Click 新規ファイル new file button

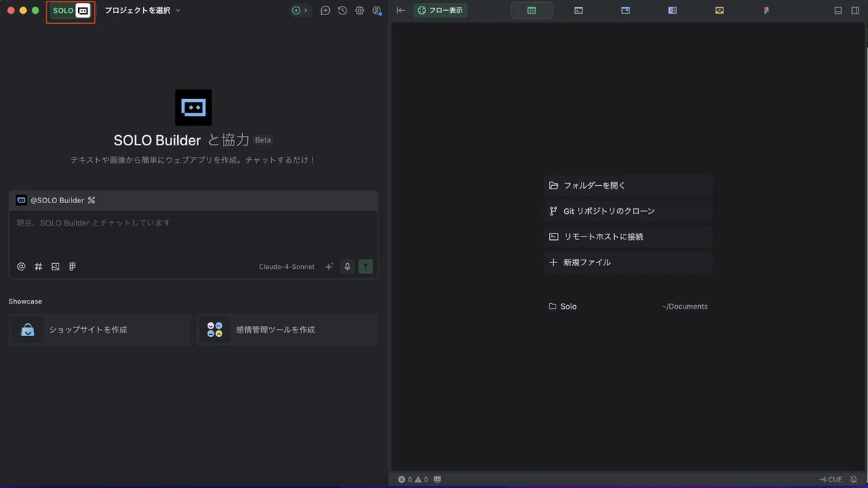point(628,262)
